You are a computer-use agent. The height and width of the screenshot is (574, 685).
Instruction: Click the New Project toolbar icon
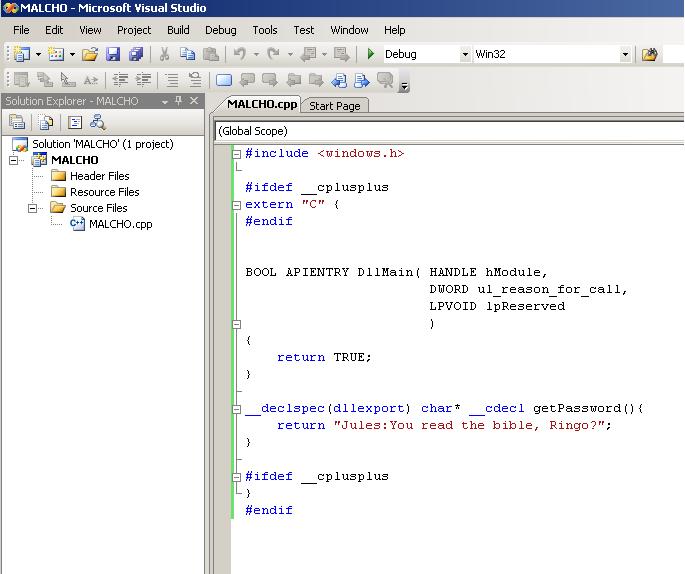[x=21, y=54]
